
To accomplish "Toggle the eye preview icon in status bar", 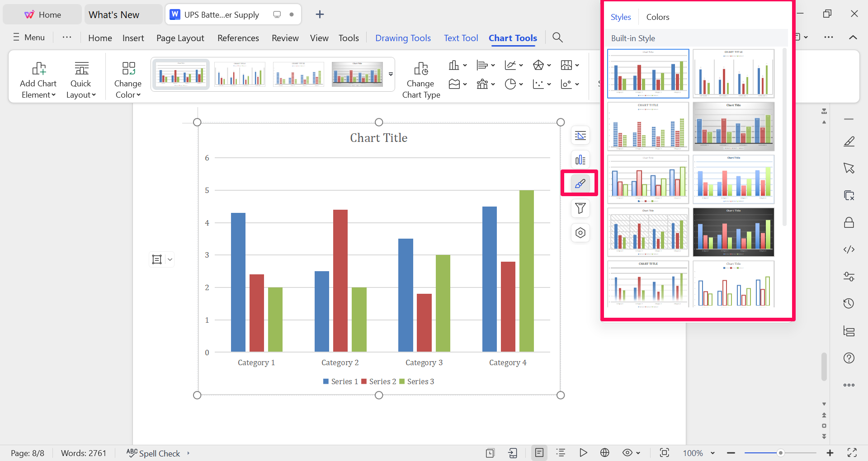I will pyautogui.click(x=627, y=453).
